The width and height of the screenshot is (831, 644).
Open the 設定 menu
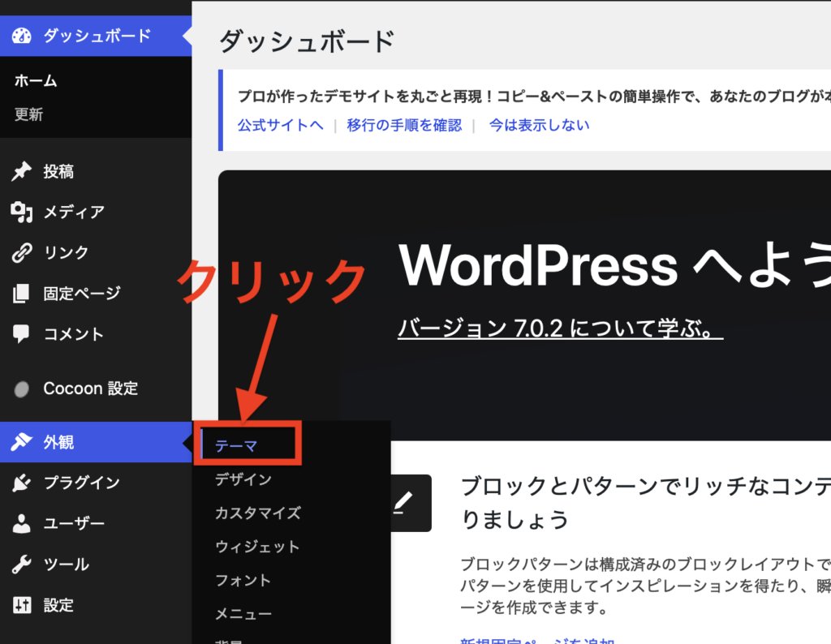96,605
